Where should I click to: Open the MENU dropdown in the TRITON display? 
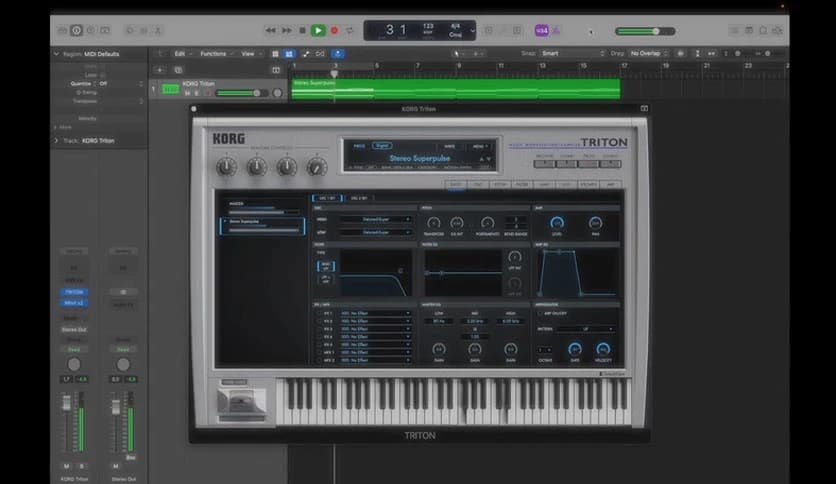pyautogui.click(x=478, y=146)
